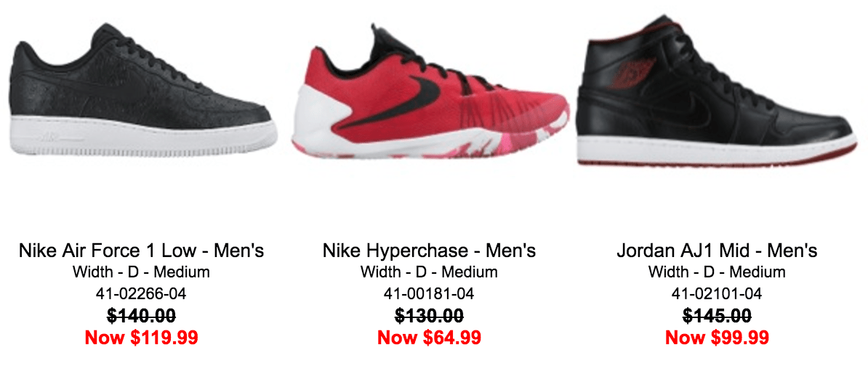Click Width - D - Medium under Jordan AJ1

click(717, 272)
